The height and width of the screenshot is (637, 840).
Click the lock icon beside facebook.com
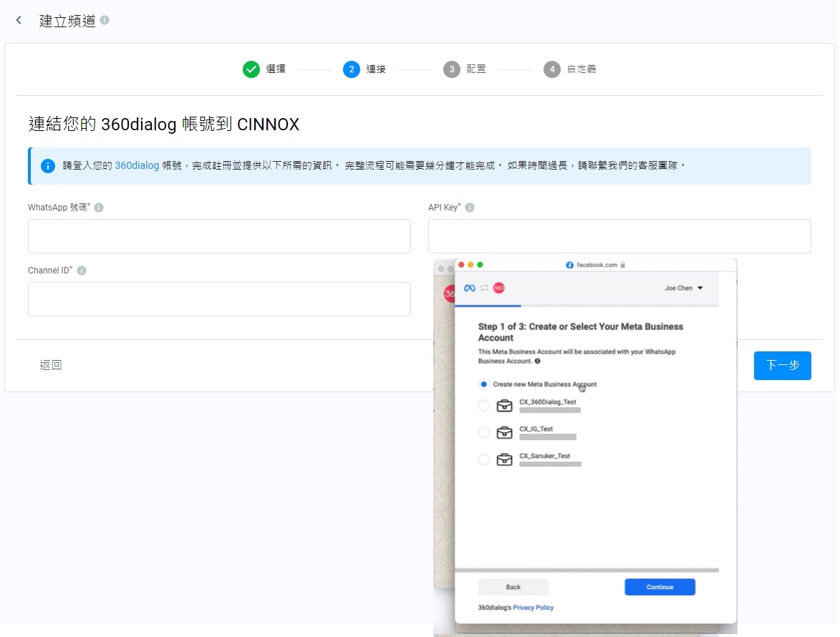pos(622,265)
